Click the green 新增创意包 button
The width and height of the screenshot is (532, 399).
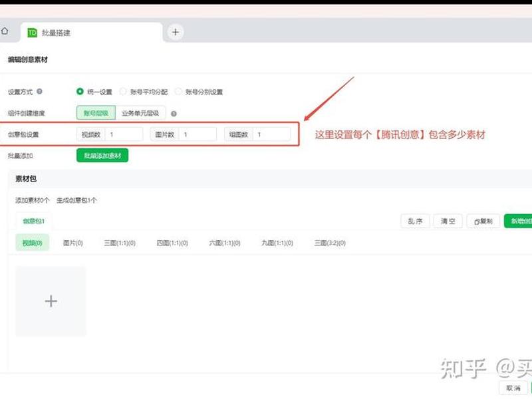pos(518,221)
